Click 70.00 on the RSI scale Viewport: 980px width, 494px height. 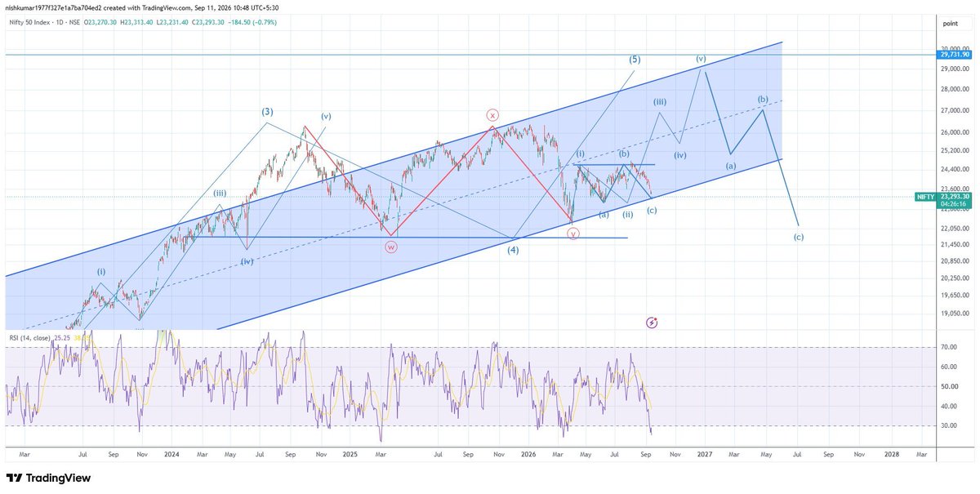947,347
